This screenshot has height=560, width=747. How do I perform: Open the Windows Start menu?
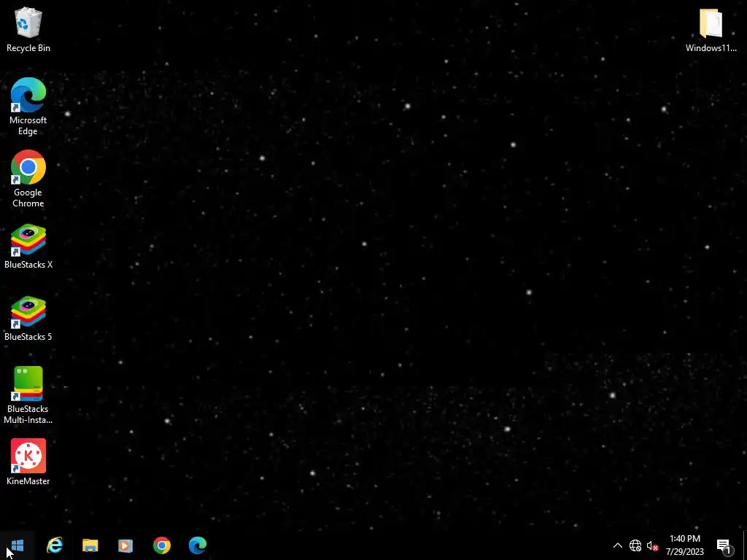(x=18, y=545)
